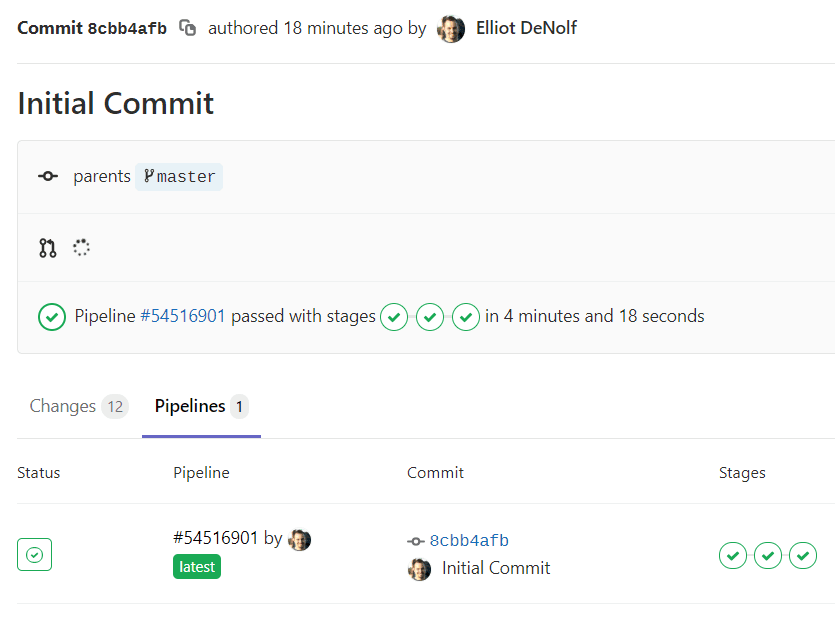The width and height of the screenshot is (835, 622).
Task: Expand the third stage in pipeline summary
Action: click(466, 317)
